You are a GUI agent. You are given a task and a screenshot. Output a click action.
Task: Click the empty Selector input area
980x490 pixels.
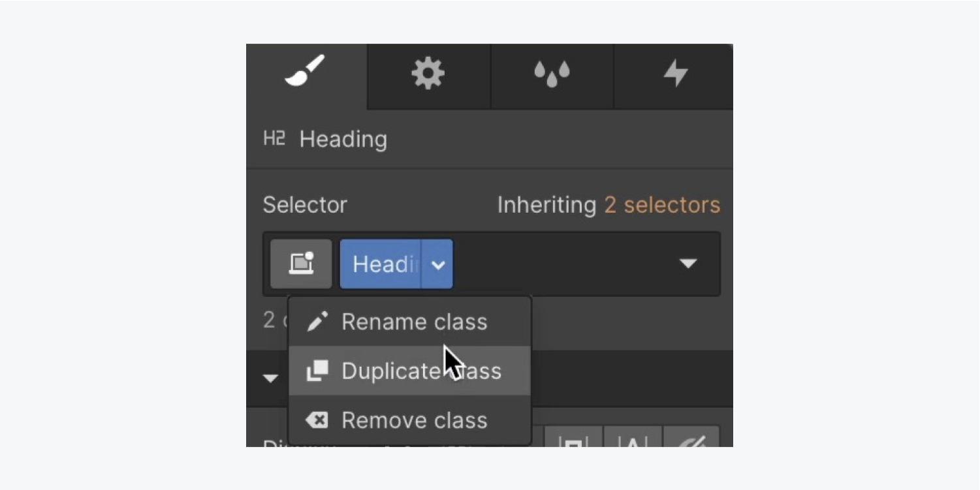[561, 264]
